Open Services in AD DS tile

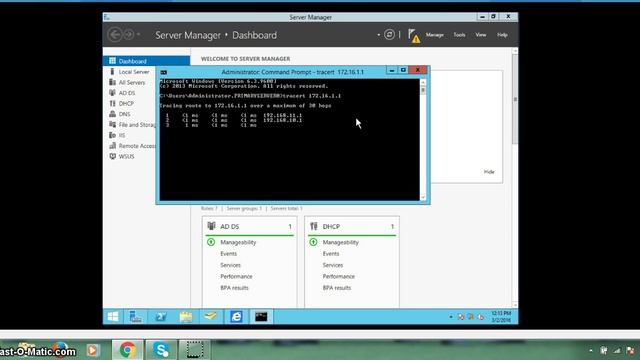230,265
